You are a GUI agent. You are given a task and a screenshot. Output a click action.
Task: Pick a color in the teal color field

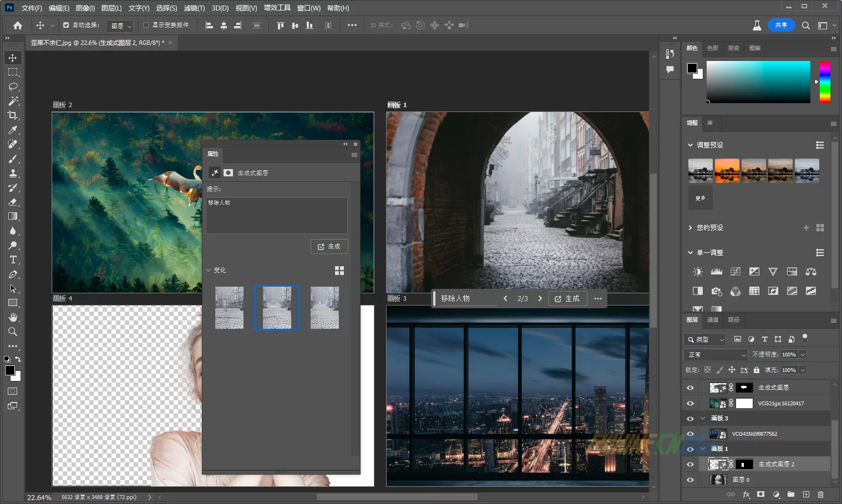pyautogui.click(x=758, y=82)
